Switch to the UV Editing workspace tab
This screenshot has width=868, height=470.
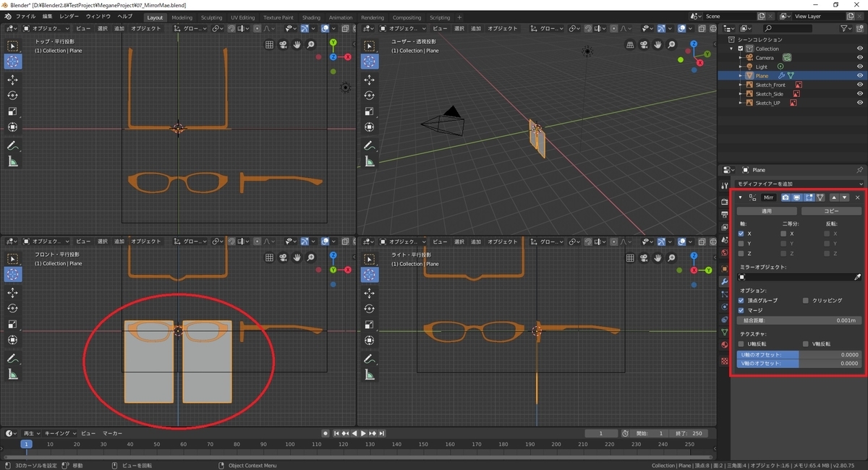(243, 17)
